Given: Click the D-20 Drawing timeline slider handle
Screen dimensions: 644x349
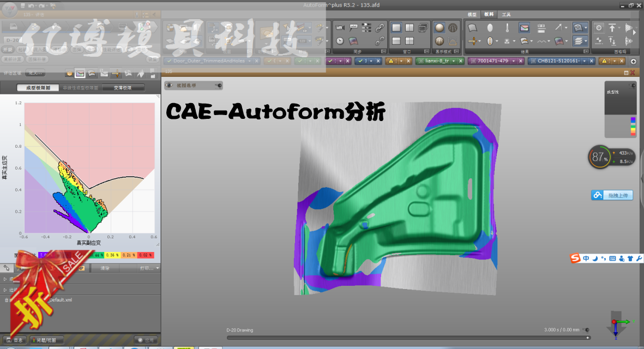Looking at the screenshot, I should coord(588,338).
